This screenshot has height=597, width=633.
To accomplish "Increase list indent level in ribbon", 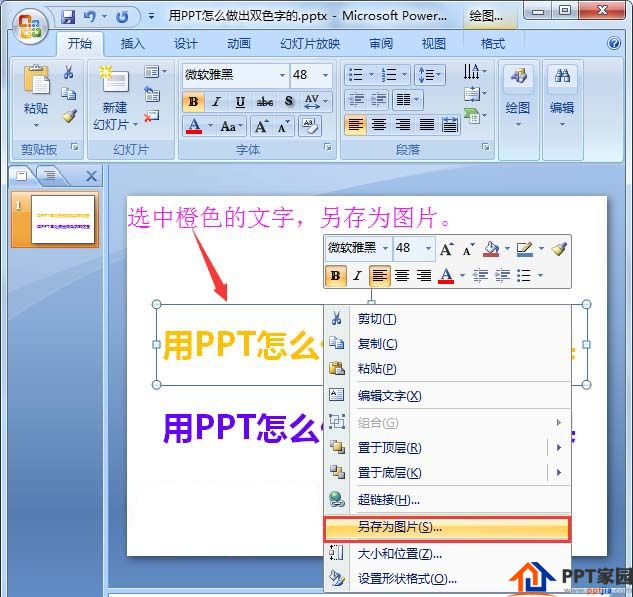I will point(379,100).
